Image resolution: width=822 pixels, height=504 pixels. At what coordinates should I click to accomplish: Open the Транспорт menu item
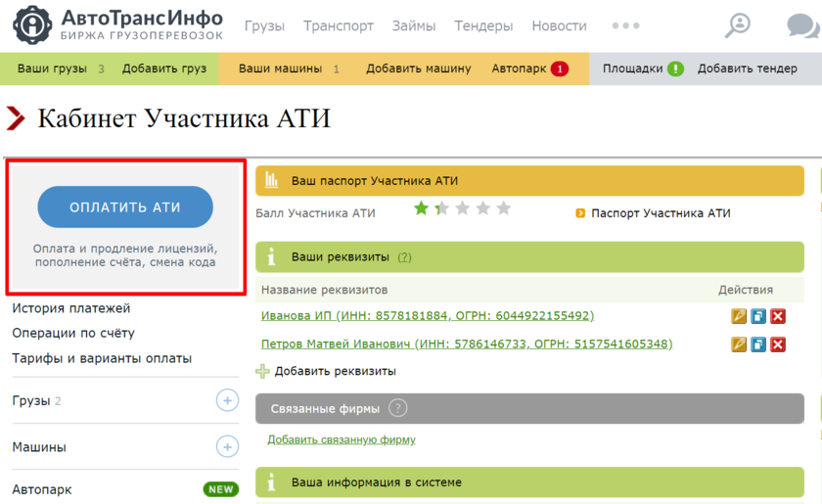pos(338,26)
